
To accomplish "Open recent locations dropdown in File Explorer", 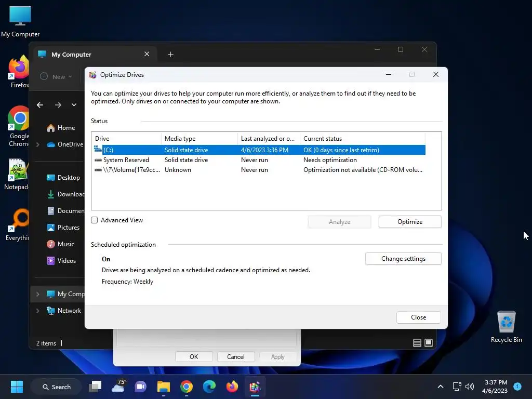I will coord(74,105).
